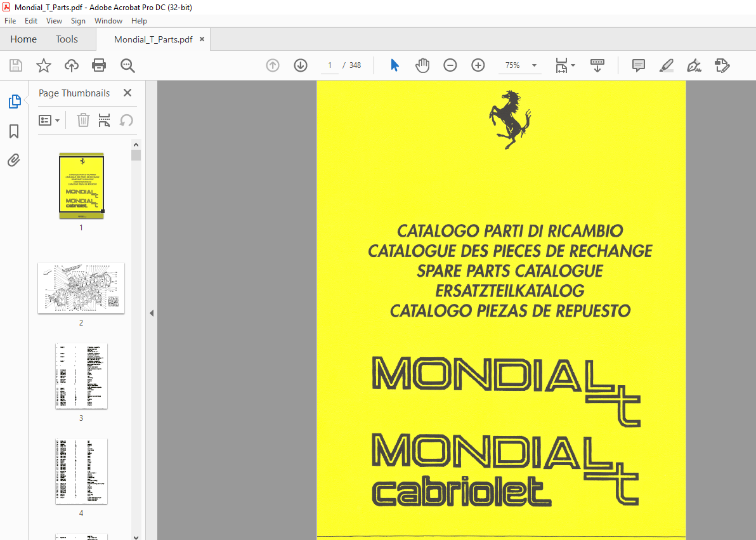The image size is (756, 540).
Task: Zoom out with minus icon
Action: tap(450, 65)
